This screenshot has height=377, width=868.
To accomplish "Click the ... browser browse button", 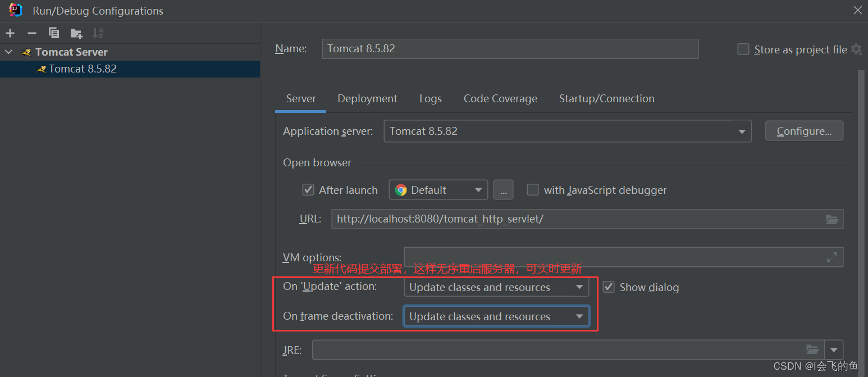I will (503, 190).
